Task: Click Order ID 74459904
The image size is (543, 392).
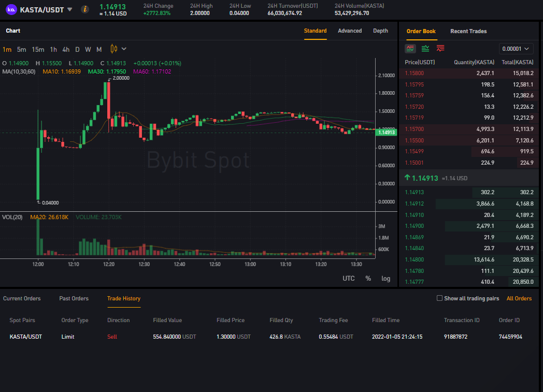Action: click(x=510, y=337)
